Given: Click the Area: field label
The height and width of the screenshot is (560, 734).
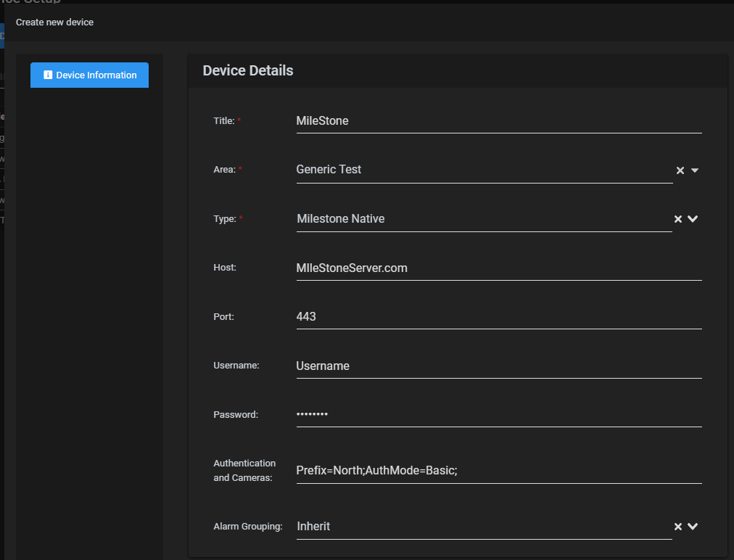Looking at the screenshot, I should click(x=224, y=170).
